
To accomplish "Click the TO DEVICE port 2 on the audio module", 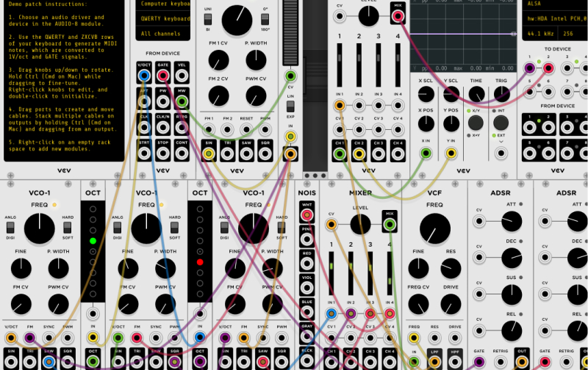I will point(548,68).
